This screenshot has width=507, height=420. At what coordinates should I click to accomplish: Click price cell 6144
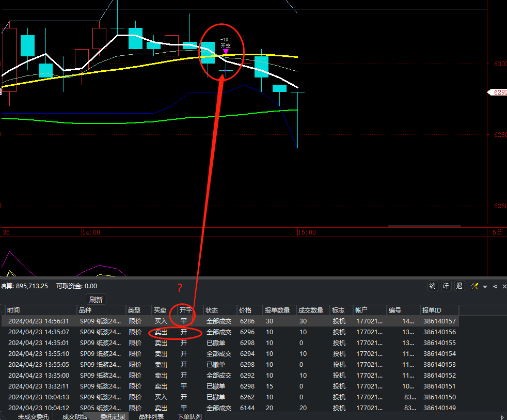tap(247, 408)
